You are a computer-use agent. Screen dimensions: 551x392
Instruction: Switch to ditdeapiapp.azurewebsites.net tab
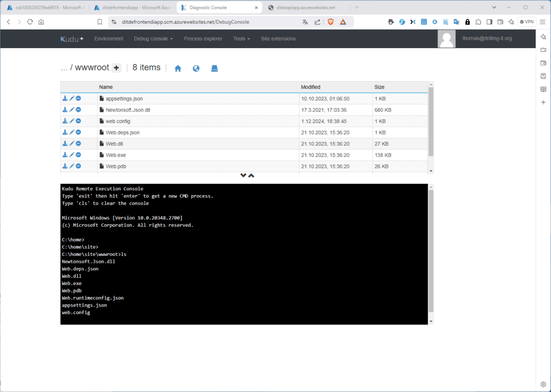[x=306, y=8]
